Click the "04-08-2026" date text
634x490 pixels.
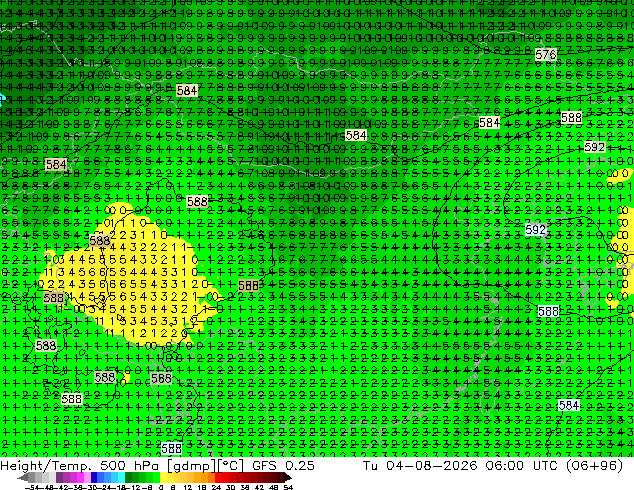431,465
